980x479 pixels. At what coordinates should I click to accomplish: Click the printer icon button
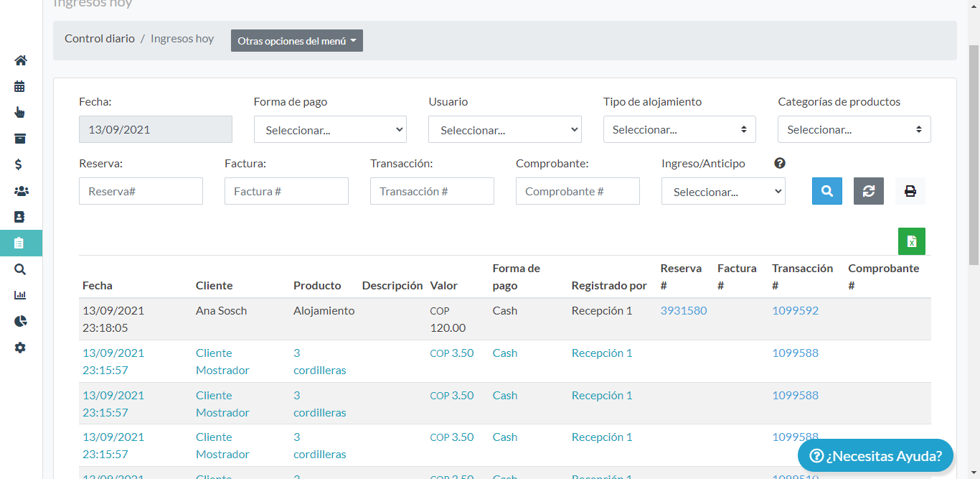[x=910, y=191]
